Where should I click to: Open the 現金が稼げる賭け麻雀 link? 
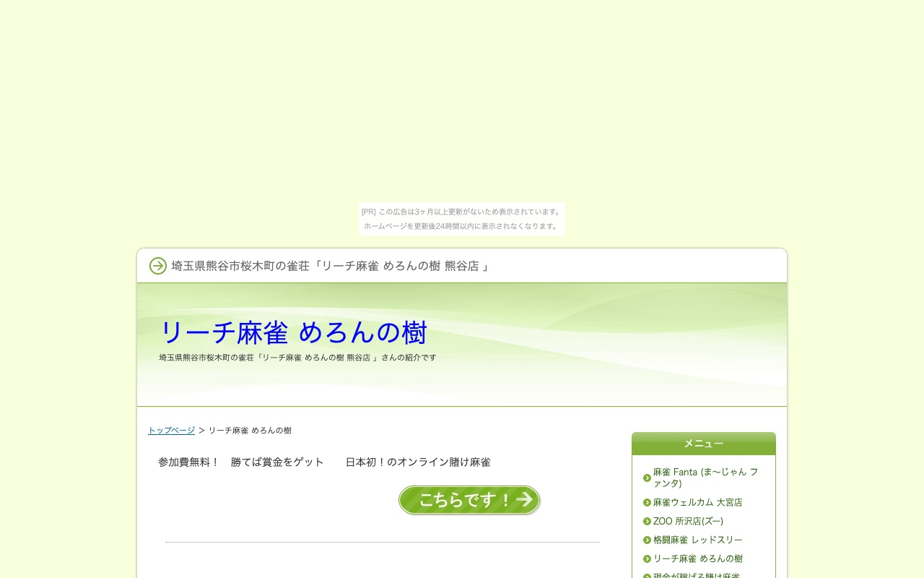(x=698, y=577)
